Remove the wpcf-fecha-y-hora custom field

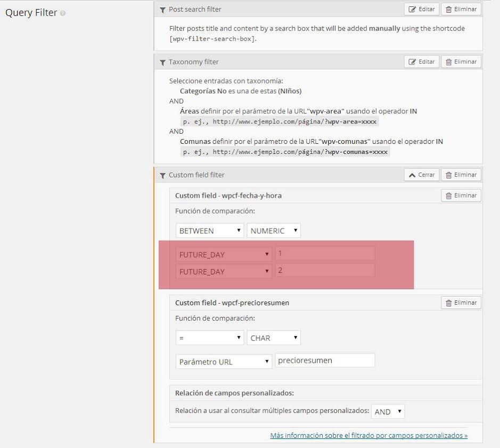(x=461, y=196)
